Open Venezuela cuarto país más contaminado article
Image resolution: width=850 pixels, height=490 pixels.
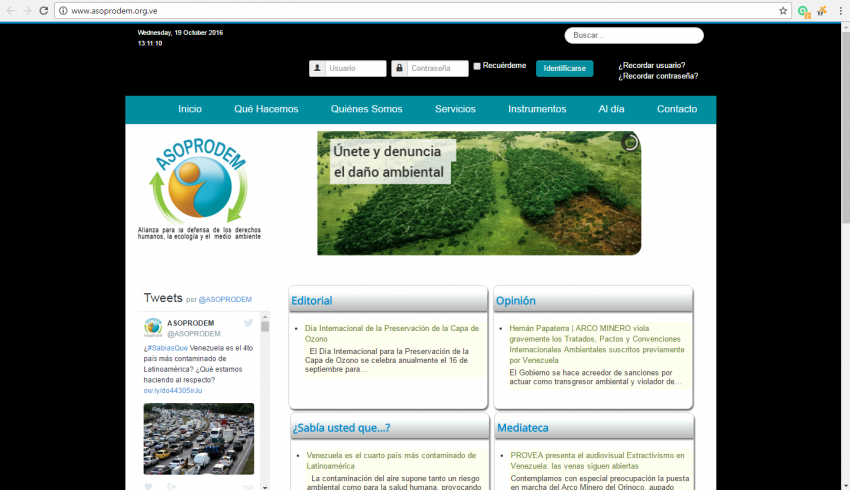[x=391, y=460]
